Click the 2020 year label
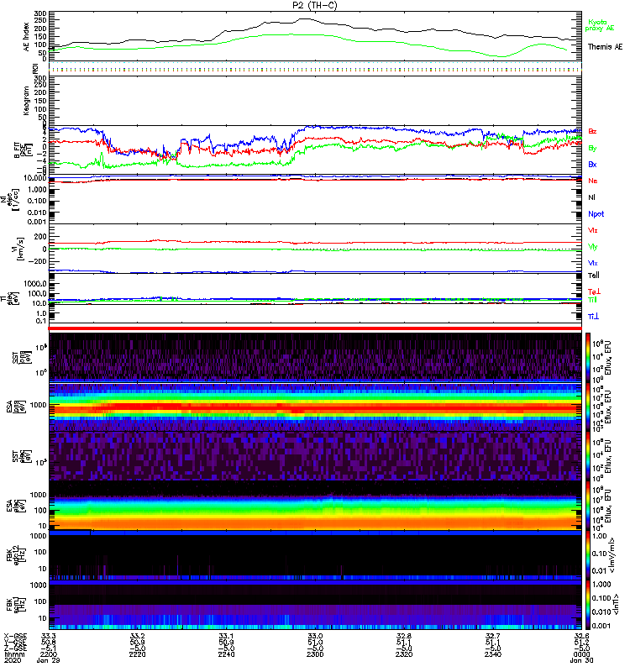Viewport: 630px width, 672px height. tap(13, 660)
